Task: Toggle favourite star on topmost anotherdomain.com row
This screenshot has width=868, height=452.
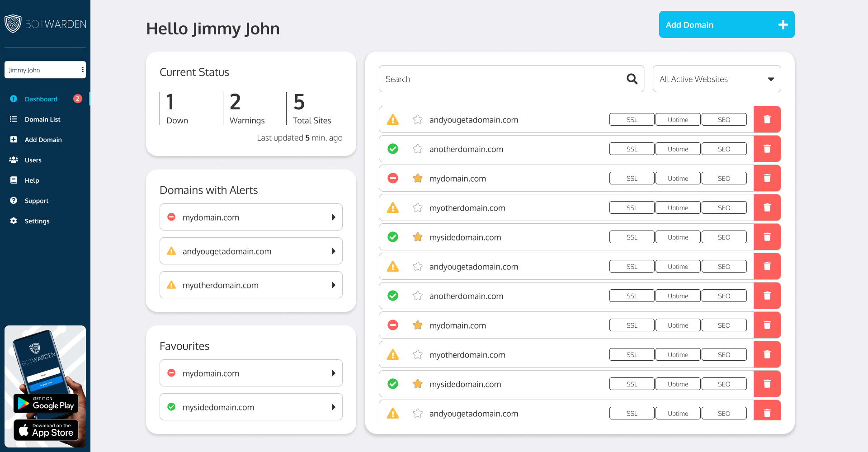Action: tap(418, 149)
